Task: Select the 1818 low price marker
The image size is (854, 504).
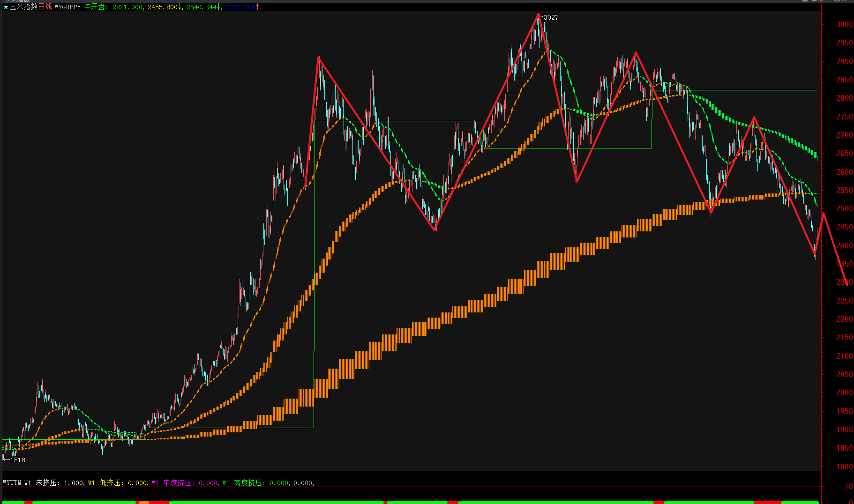Action: (17, 460)
